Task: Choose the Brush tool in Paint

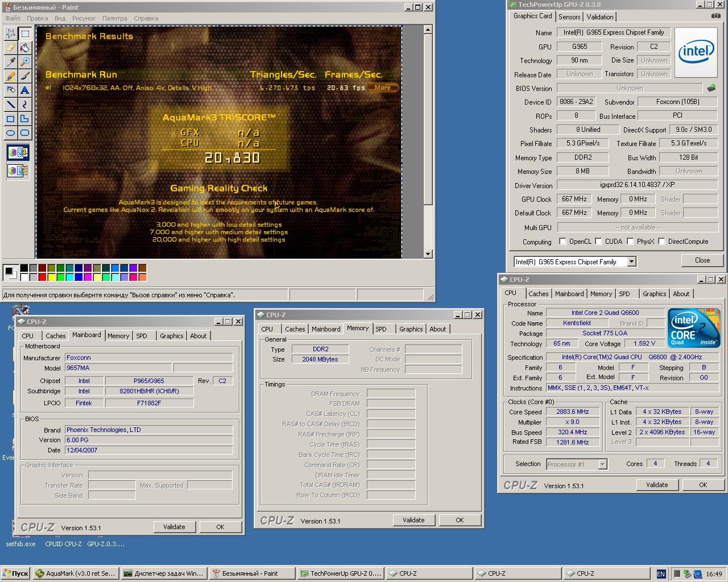Action: [25, 76]
